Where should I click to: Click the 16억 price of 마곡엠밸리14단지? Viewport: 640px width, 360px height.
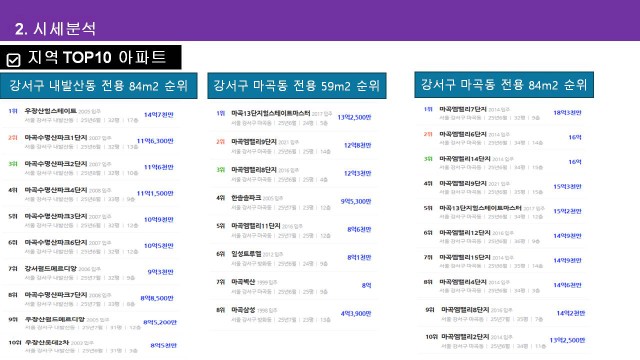coord(575,162)
